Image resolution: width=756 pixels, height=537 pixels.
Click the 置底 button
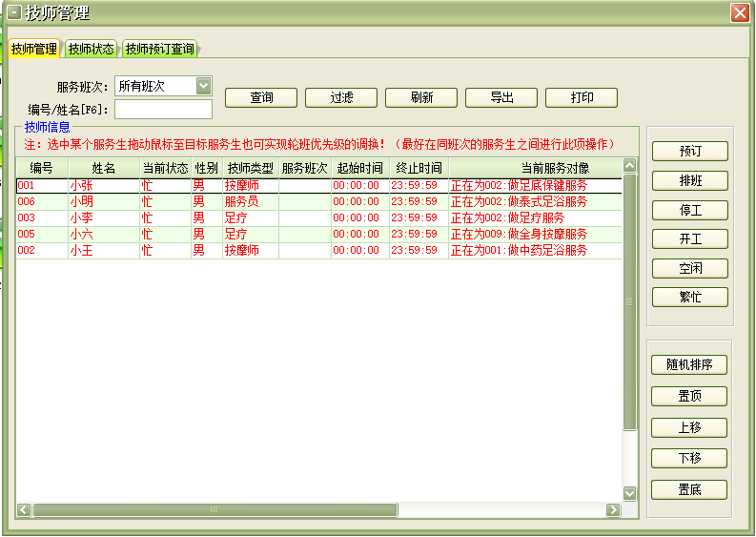[689, 489]
